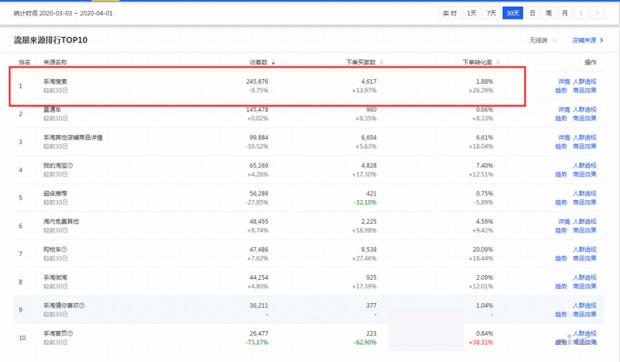Viewport: 620px width, 362px height.
Task: Choose the 周 granularity option
Action: point(549,13)
